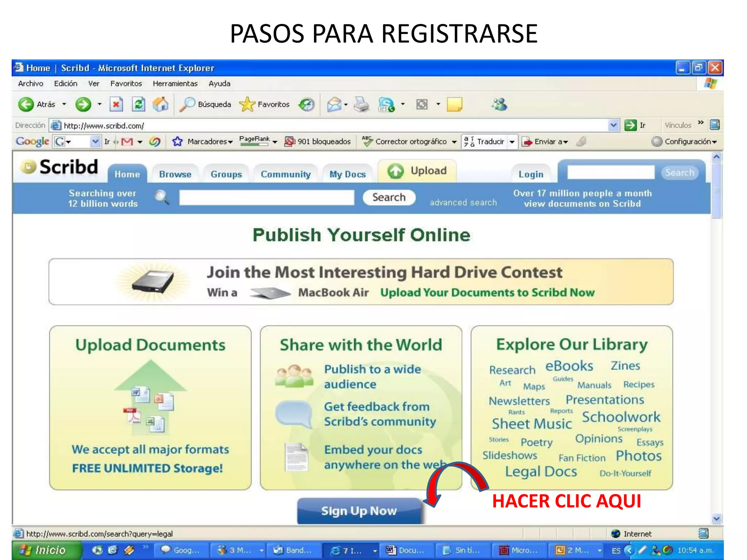Expand the Google search box dropdown

[x=95, y=141]
